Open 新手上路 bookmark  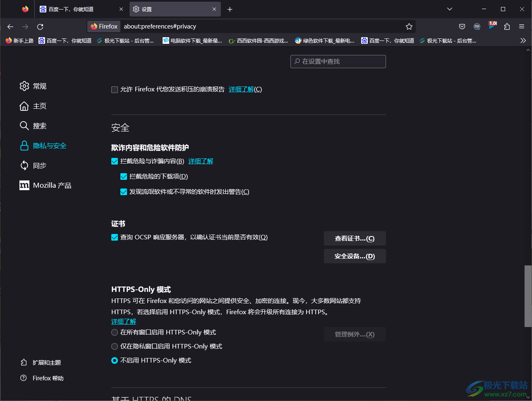pyautogui.click(x=19, y=41)
